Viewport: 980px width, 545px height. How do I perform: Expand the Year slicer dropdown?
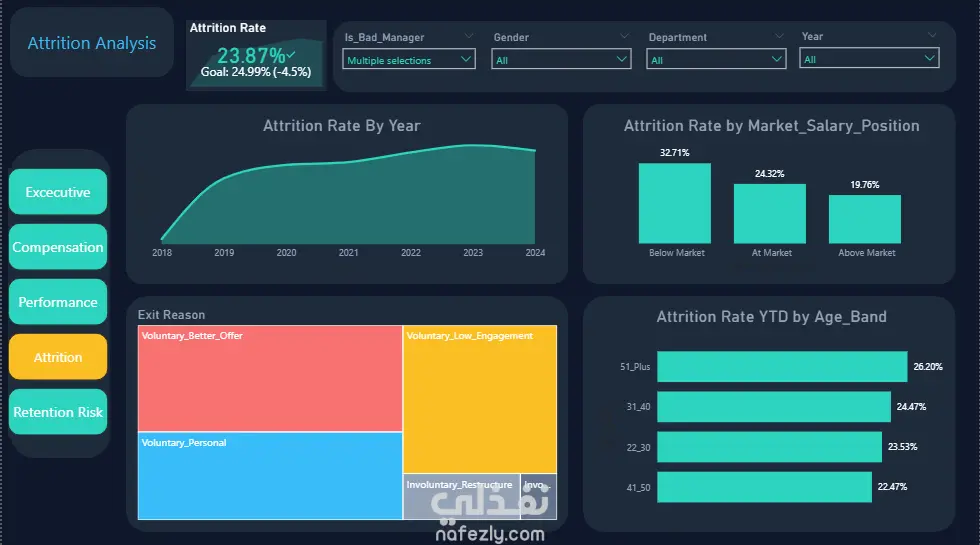pyautogui.click(x=869, y=59)
